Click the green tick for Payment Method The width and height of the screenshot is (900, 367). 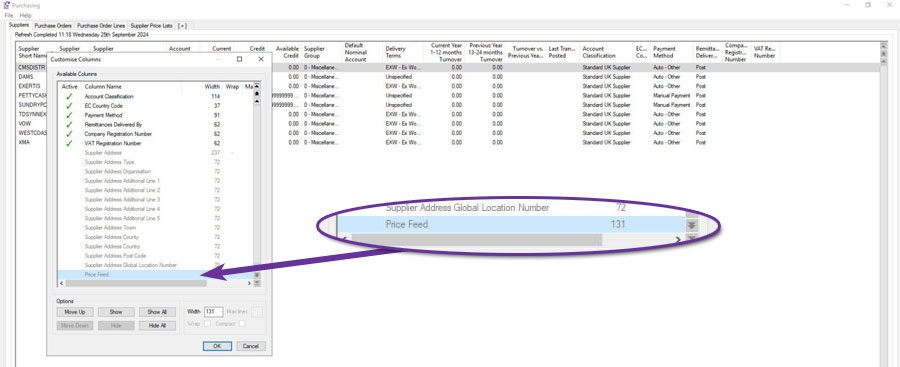[69, 115]
